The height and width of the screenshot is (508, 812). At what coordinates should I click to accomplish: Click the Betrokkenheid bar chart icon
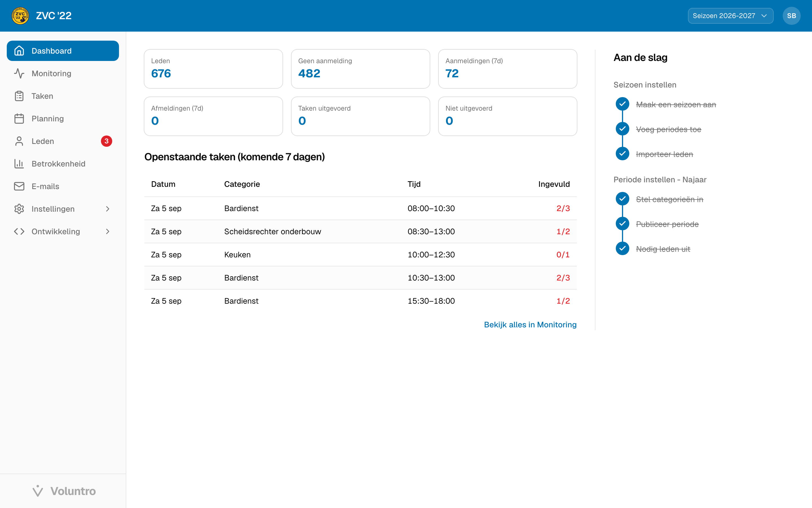pos(19,164)
